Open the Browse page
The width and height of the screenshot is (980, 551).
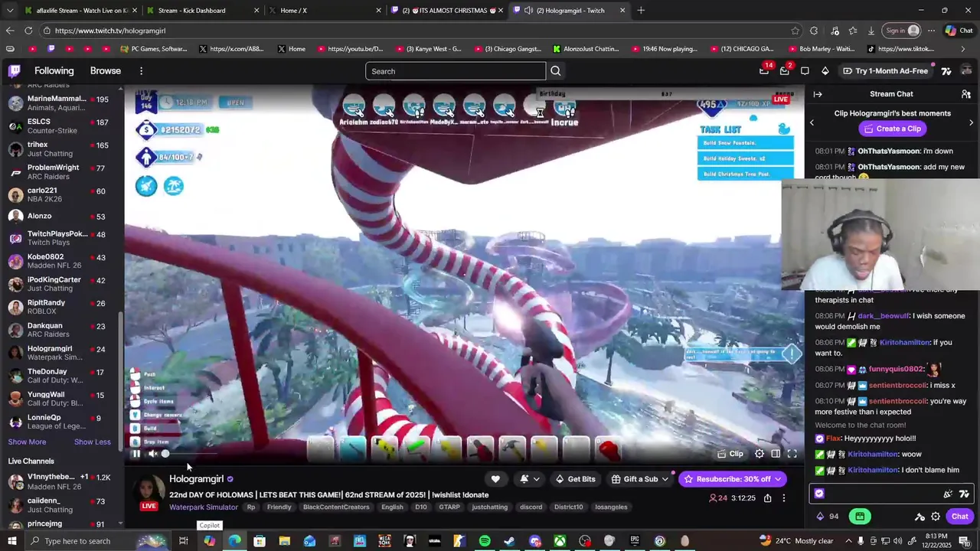[x=106, y=71]
